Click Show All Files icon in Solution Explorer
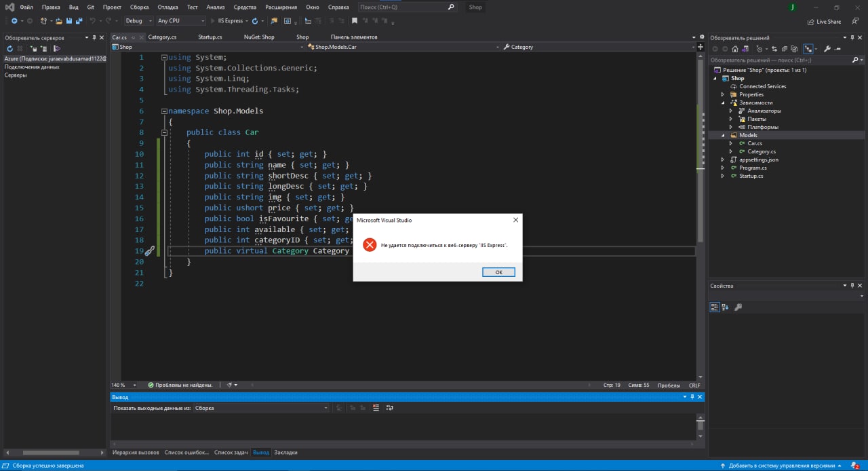868x471 pixels. coord(794,49)
